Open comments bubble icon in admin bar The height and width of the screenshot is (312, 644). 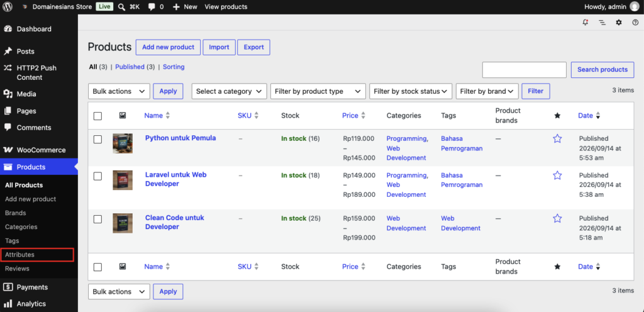coord(152,7)
